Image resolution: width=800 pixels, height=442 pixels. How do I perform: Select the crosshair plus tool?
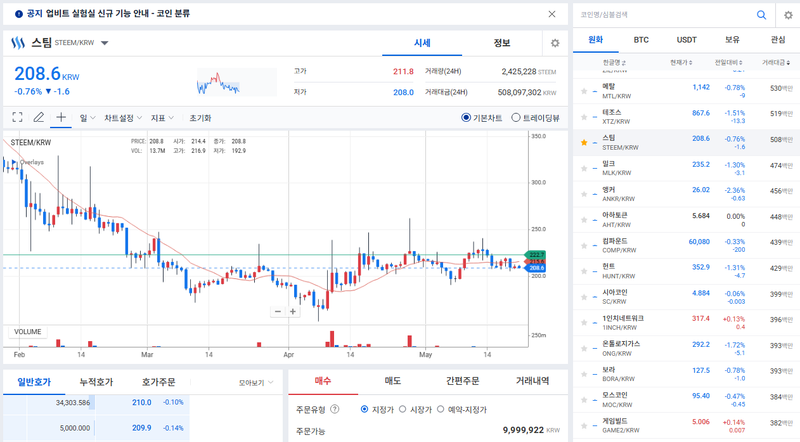coord(61,117)
